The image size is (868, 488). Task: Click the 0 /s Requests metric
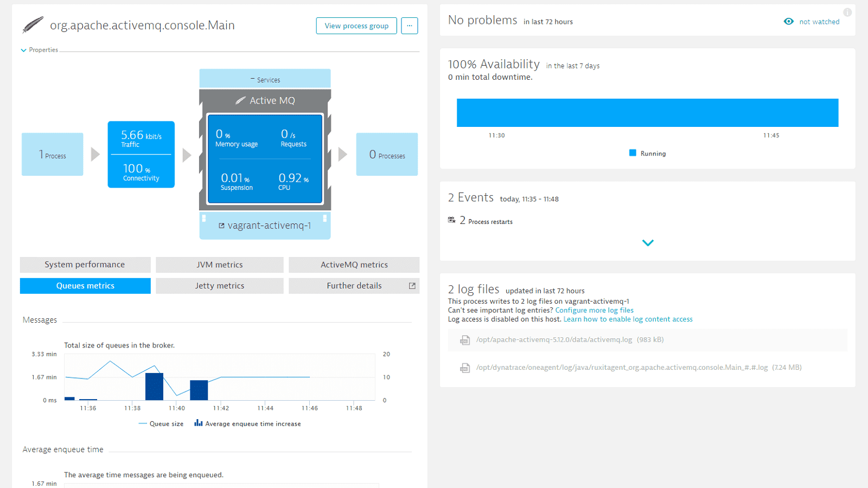293,138
